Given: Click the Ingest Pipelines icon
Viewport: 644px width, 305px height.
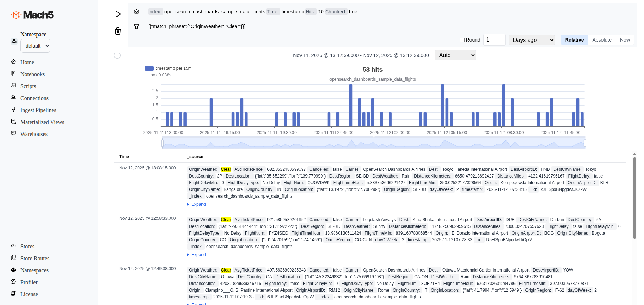Looking at the screenshot, I should pos(13,110).
